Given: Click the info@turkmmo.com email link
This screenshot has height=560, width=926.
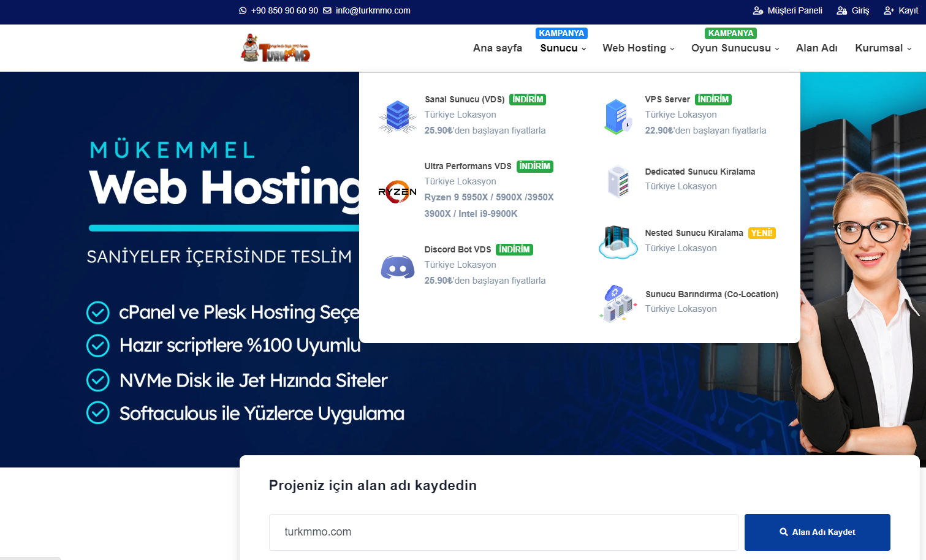Looking at the screenshot, I should [x=373, y=10].
